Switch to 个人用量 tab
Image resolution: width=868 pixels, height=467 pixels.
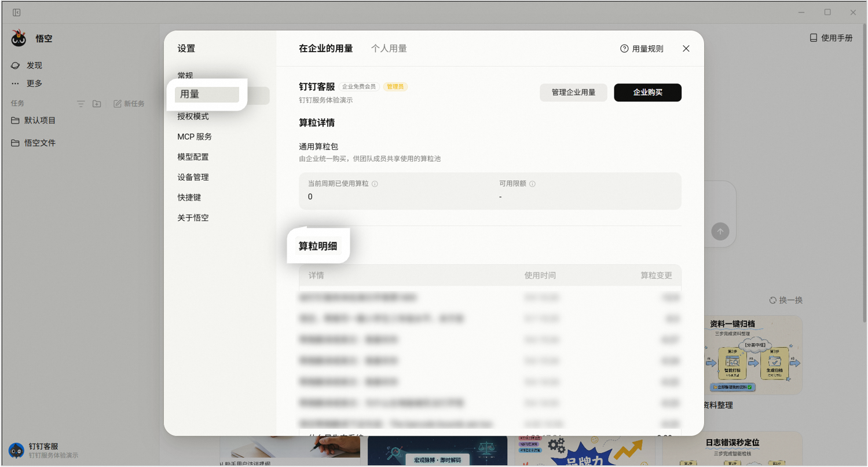coord(389,49)
